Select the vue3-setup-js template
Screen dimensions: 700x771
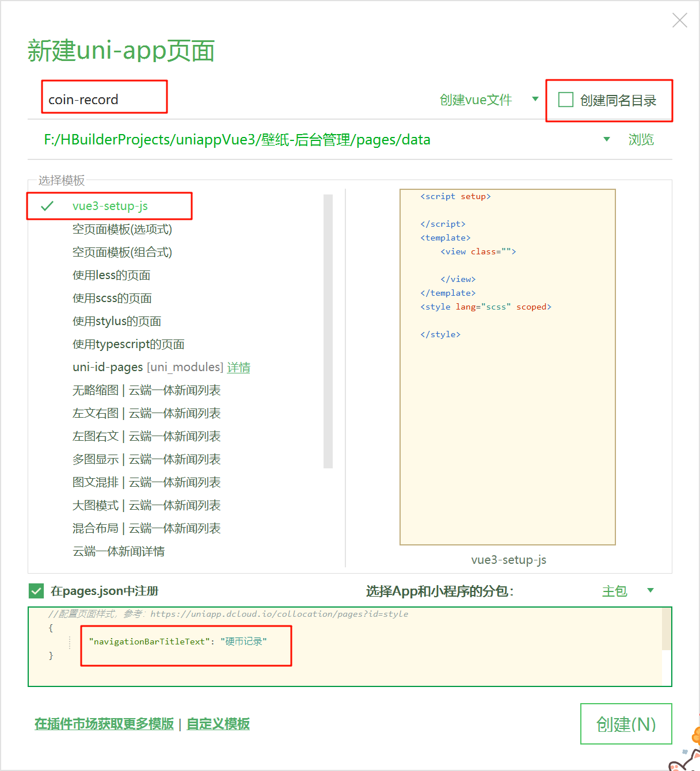coord(110,206)
